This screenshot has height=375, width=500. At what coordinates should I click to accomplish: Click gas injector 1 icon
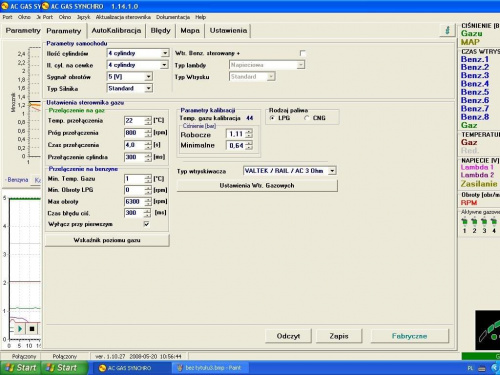pyautogui.click(x=464, y=221)
